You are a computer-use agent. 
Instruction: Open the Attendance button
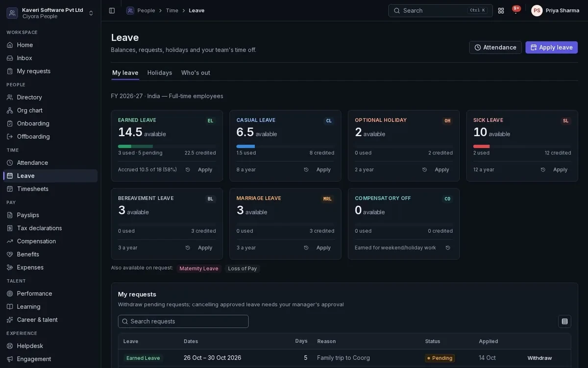(495, 48)
